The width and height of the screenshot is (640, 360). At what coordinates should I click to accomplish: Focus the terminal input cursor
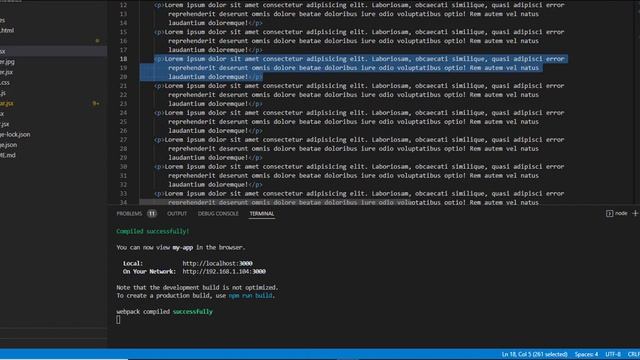[x=118, y=320]
